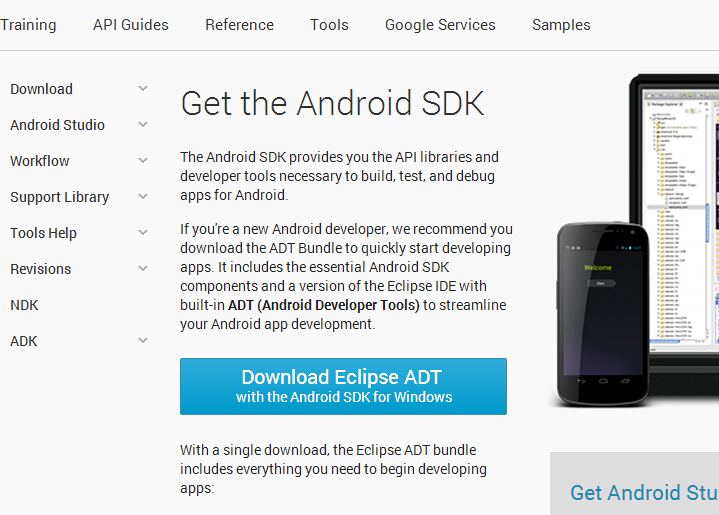Switch to the Reference tab
Screen dimensions: 719x515
(x=239, y=25)
